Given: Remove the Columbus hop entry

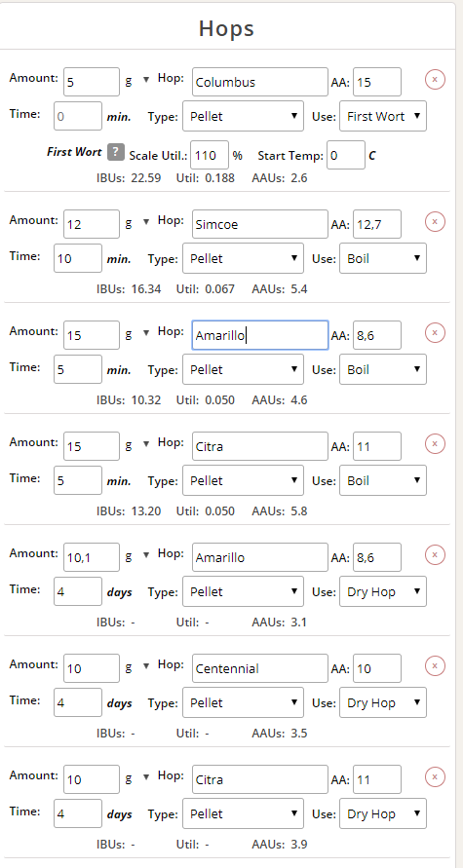Looking at the screenshot, I should coord(435,80).
